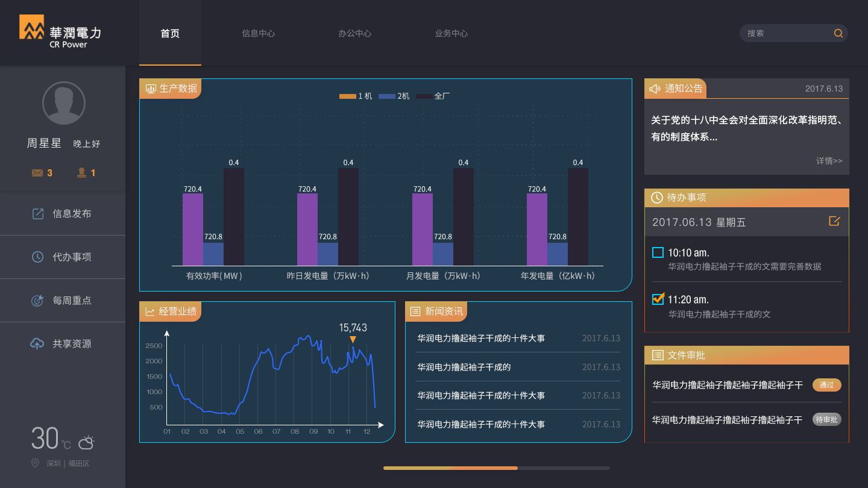Select the 代办事项 clock icon in sidebar
The image size is (868, 488).
37,257
